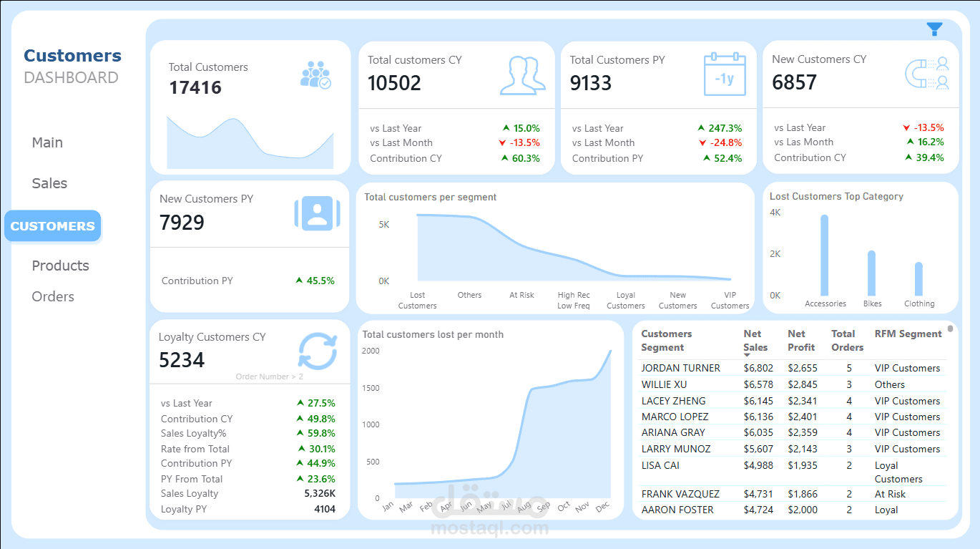Screen dimensions: 980x549
Task: Click the 6857 New Customers CY value
Action: (794, 82)
